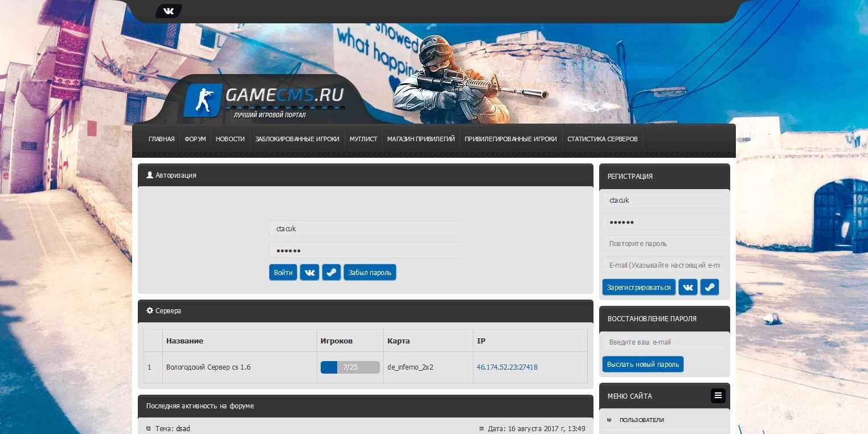Click the user icon beside Авторизация

click(150, 175)
